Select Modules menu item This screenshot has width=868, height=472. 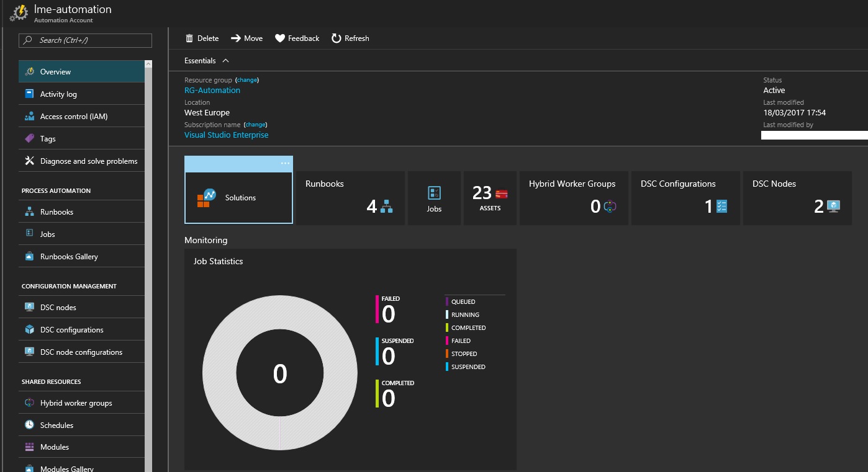click(81, 447)
